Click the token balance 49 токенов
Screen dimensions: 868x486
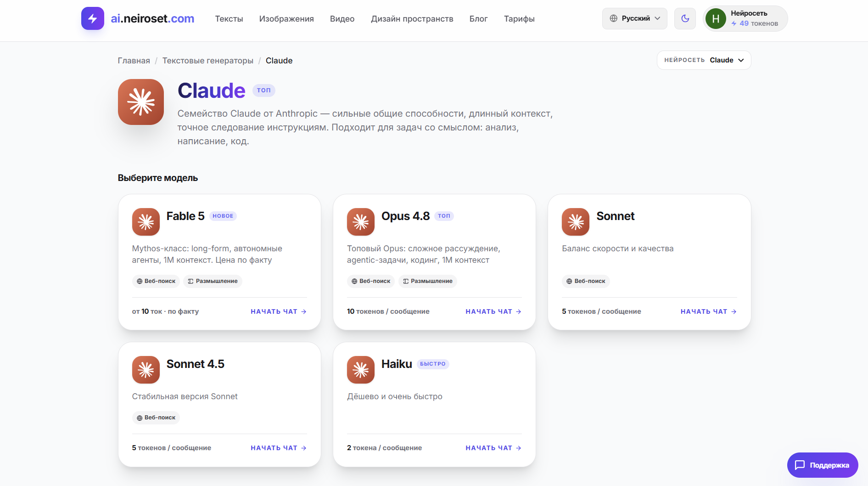point(755,23)
